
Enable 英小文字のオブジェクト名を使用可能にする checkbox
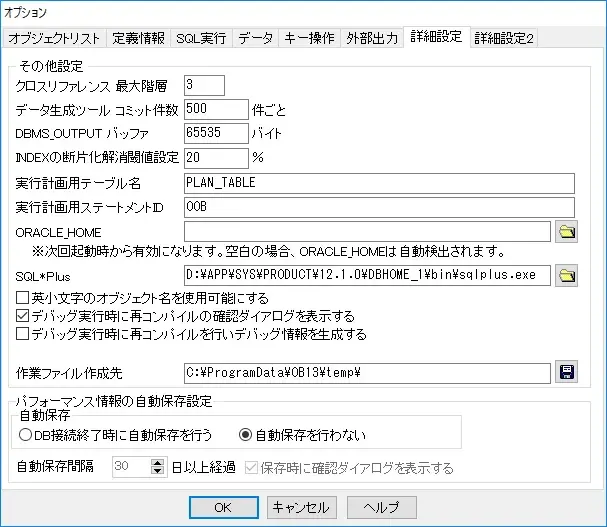[23, 298]
